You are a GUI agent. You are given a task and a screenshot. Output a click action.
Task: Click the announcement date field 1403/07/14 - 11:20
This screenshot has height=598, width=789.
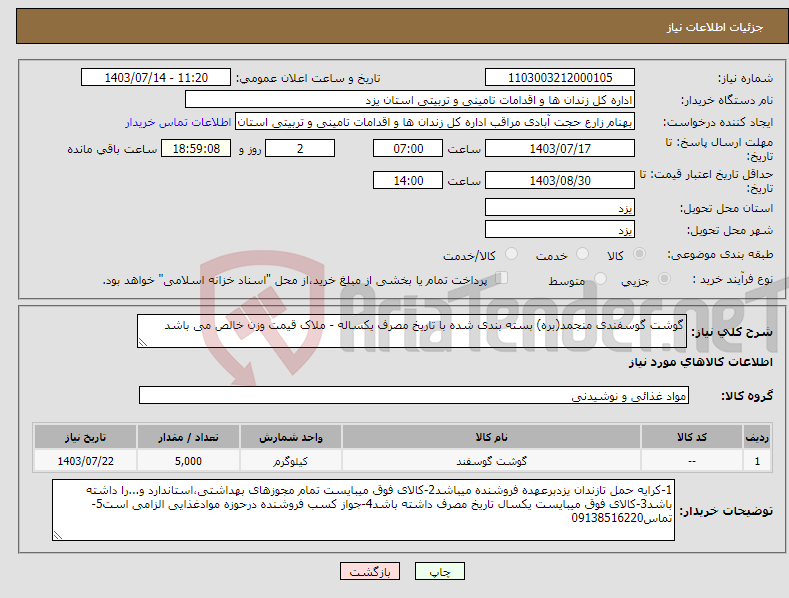click(156, 78)
